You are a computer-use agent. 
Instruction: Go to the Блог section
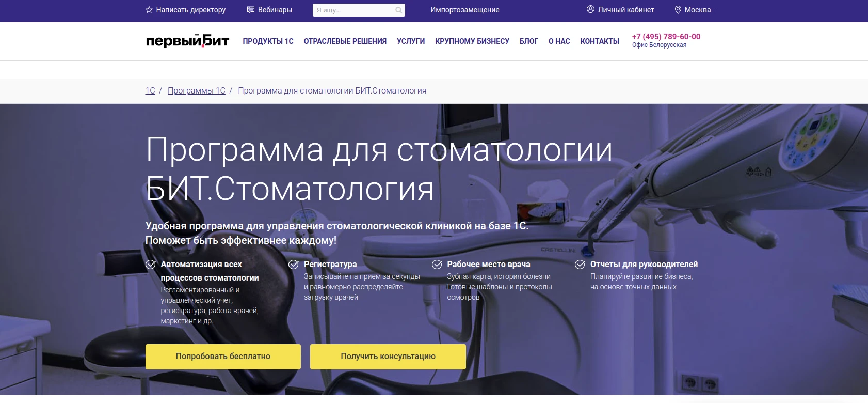528,41
